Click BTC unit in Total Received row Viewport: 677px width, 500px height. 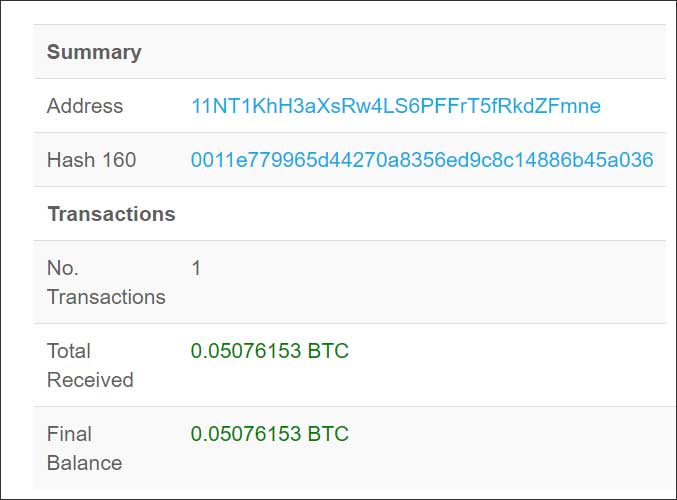(x=328, y=351)
